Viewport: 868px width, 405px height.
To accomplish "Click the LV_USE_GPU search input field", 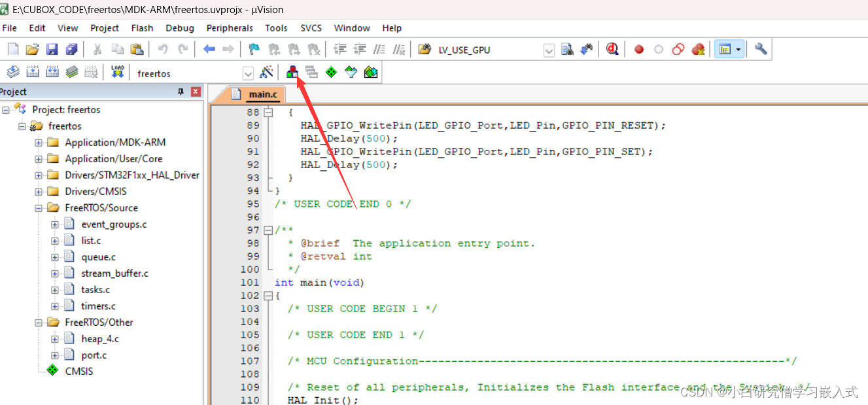I will click(489, 50).
